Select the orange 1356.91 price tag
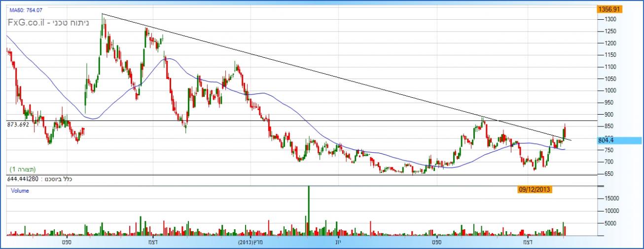 pyautogui.click(x=609, y=9)
